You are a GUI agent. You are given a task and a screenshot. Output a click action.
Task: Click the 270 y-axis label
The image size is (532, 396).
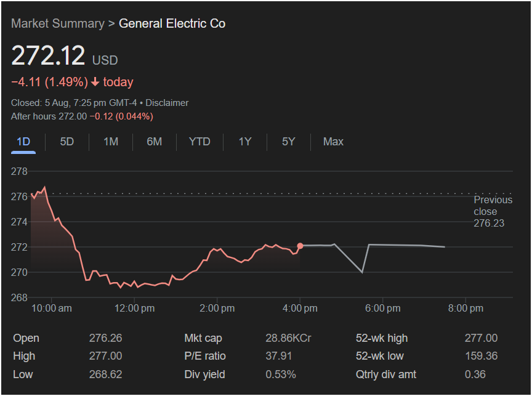(x=19, y=272)
